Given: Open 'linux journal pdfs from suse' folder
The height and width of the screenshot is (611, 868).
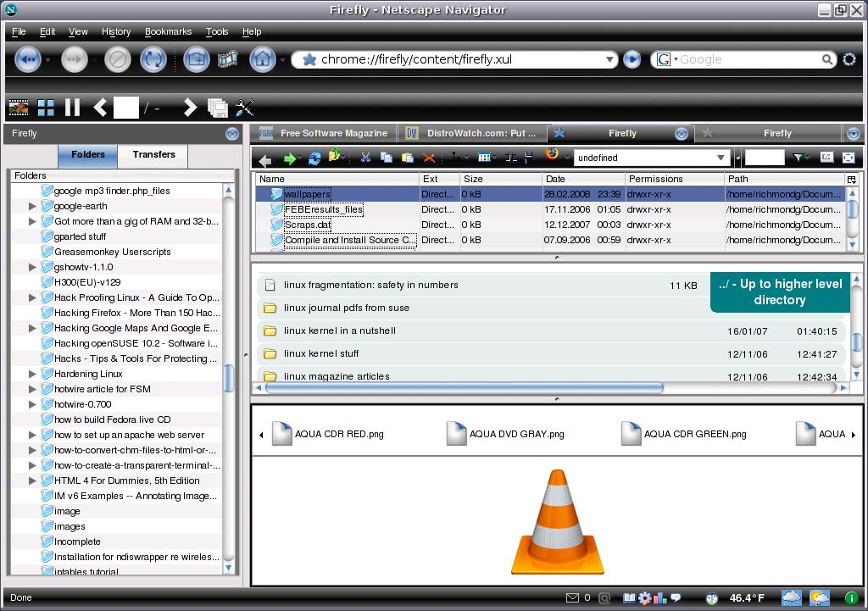Looking at the screenshot, I should coord(346,308).
